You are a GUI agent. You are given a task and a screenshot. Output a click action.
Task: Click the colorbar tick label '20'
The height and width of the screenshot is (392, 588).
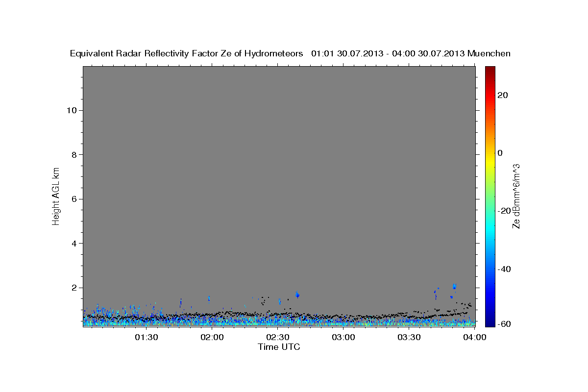tap(502, 95)
